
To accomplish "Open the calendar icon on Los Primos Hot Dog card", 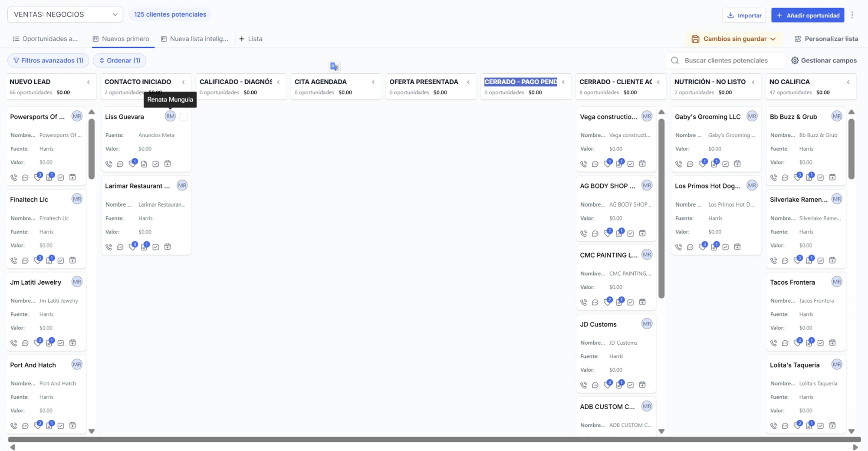I will [737, 247].
